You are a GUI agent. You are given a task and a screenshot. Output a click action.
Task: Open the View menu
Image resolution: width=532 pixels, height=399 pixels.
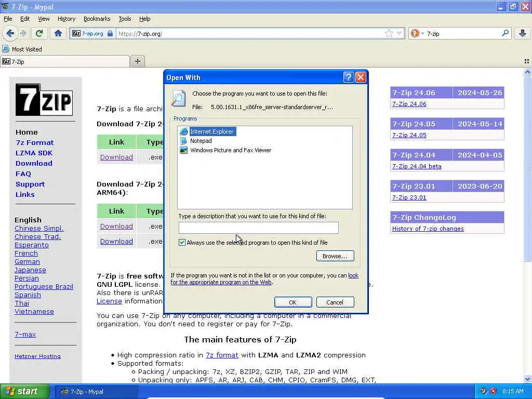coord(44,19)
